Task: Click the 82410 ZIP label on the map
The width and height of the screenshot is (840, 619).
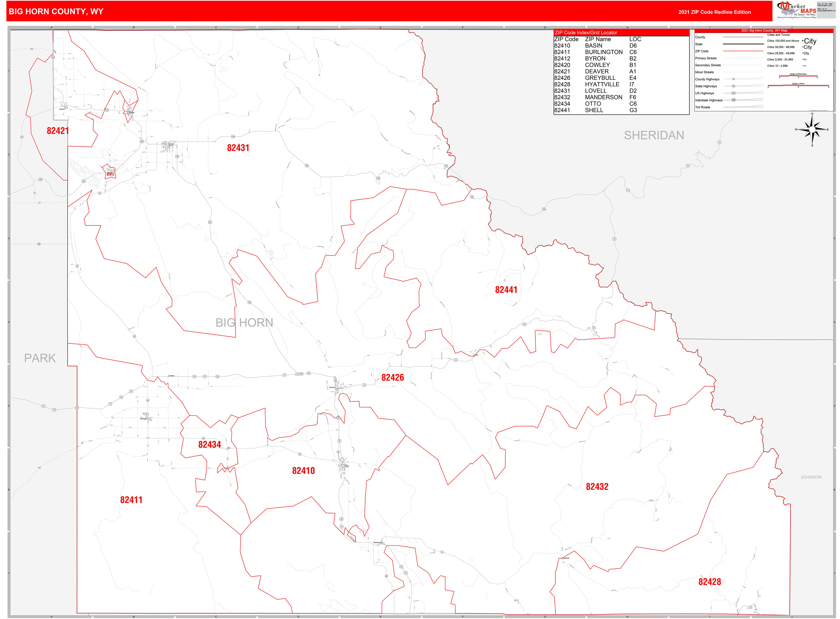Action: tap(303, 471)
